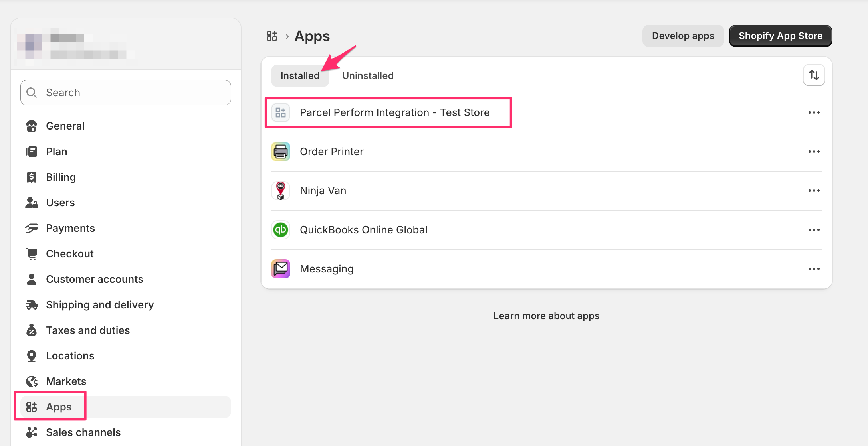This screenshot has width=868, height=446.
Task: Click the Checkout cart icon
Action: point(32,254)
